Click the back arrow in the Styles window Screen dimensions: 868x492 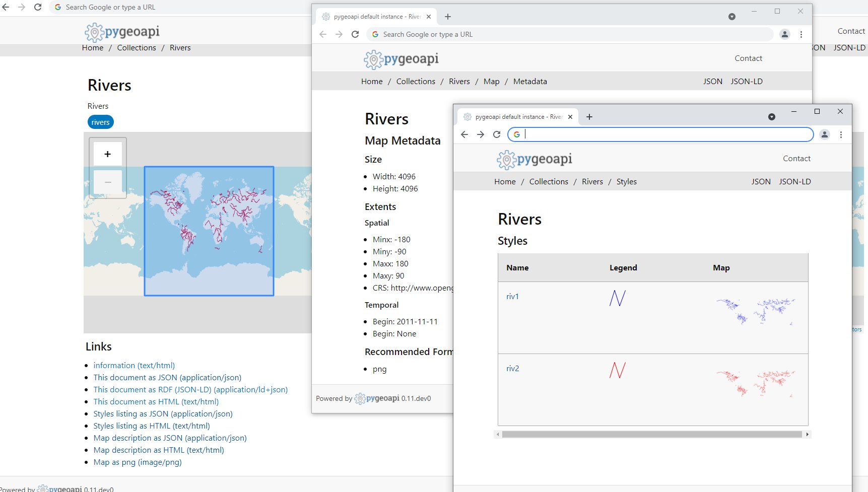tap(464, 134)
